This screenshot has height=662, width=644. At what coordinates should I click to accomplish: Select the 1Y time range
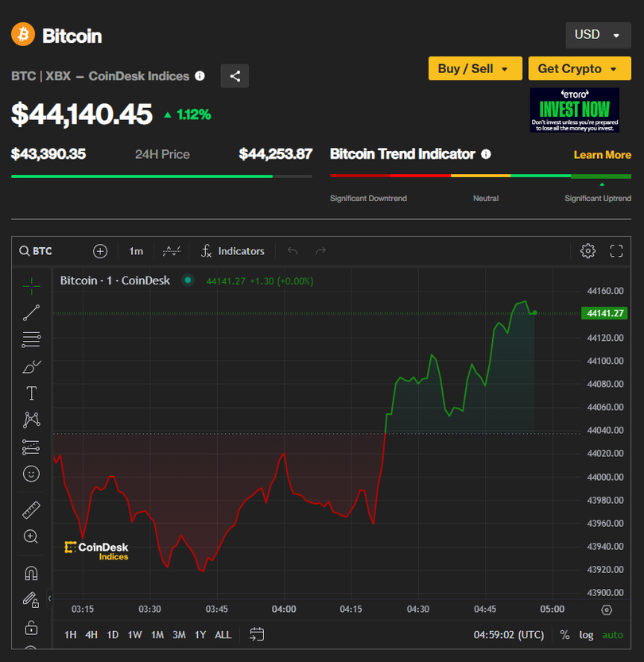click(200, 635)
